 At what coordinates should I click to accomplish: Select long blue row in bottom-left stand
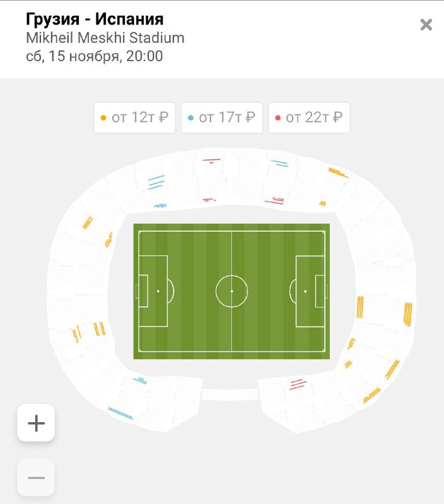tap(120, 413)
